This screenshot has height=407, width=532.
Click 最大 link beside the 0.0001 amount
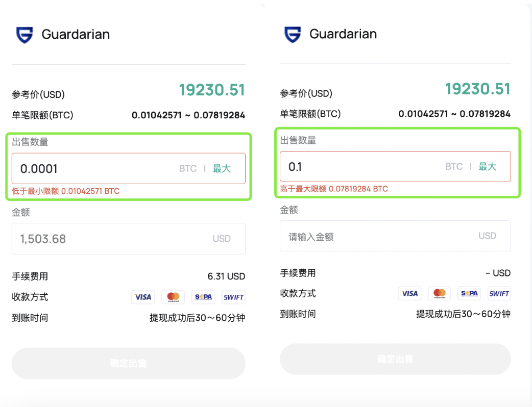[222, 168]
